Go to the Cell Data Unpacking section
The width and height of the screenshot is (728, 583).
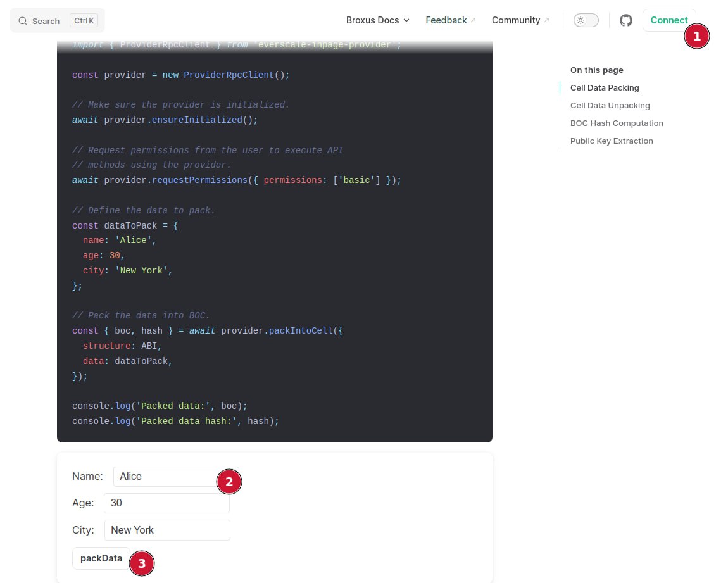[610, 106]
